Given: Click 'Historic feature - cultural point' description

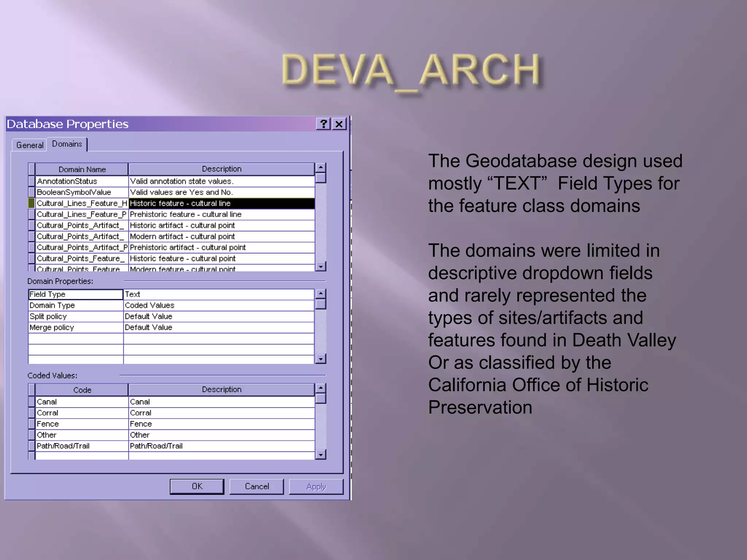Looking at the screenshot, I should [x=221, y=258].
